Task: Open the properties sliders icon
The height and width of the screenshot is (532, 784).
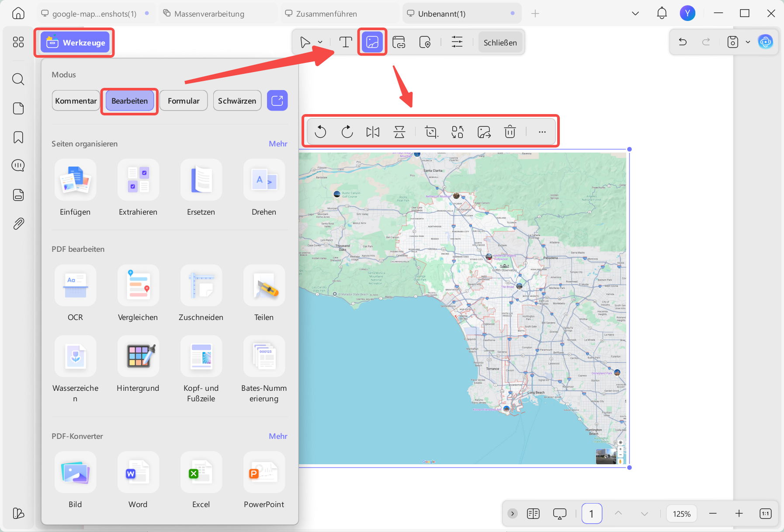Action: click(x=457, y=42)
